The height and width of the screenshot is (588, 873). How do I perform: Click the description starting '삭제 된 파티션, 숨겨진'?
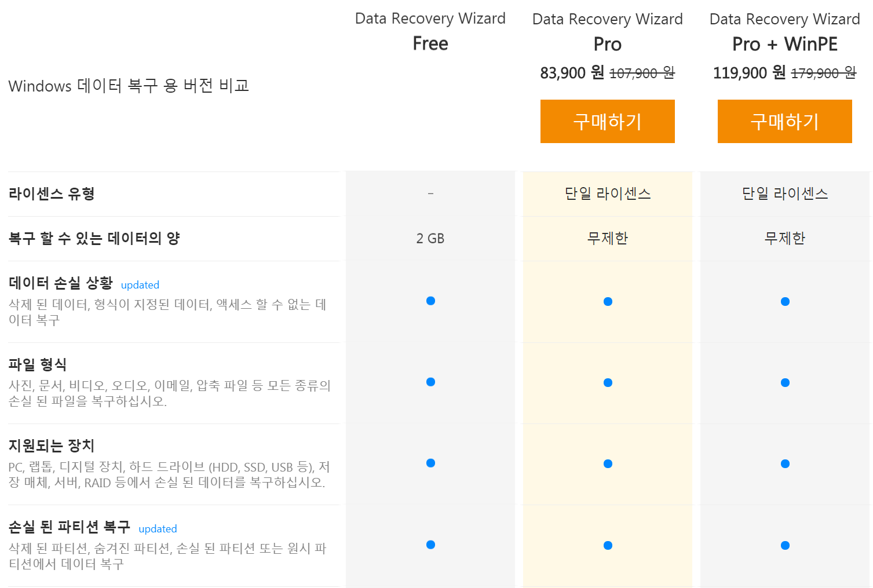[168, 556]
